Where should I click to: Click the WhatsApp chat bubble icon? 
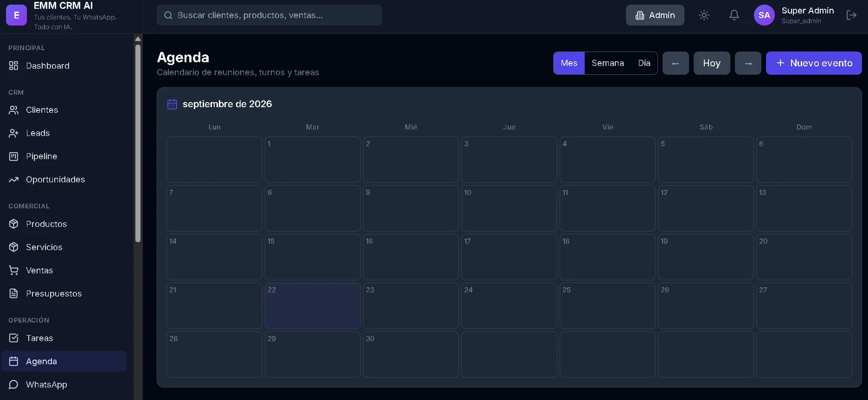(x=14, y=384)
